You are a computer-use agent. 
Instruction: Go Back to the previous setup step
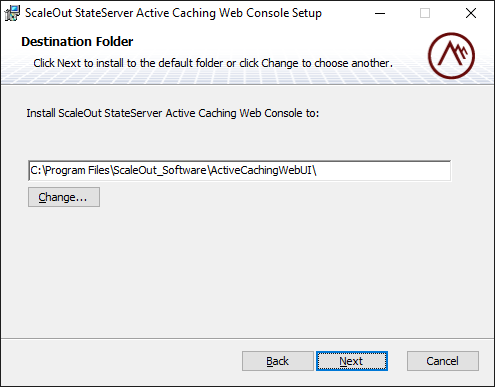point(278,361)
